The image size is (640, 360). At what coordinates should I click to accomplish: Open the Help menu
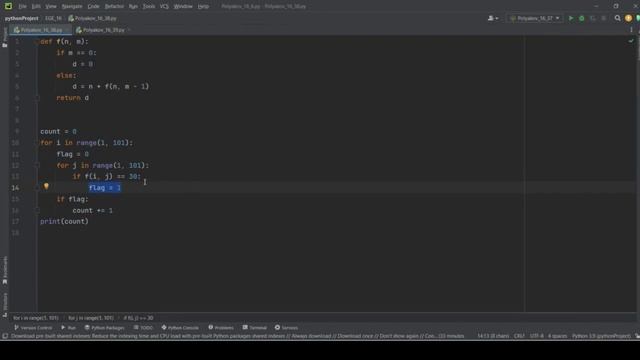(203, 6)
